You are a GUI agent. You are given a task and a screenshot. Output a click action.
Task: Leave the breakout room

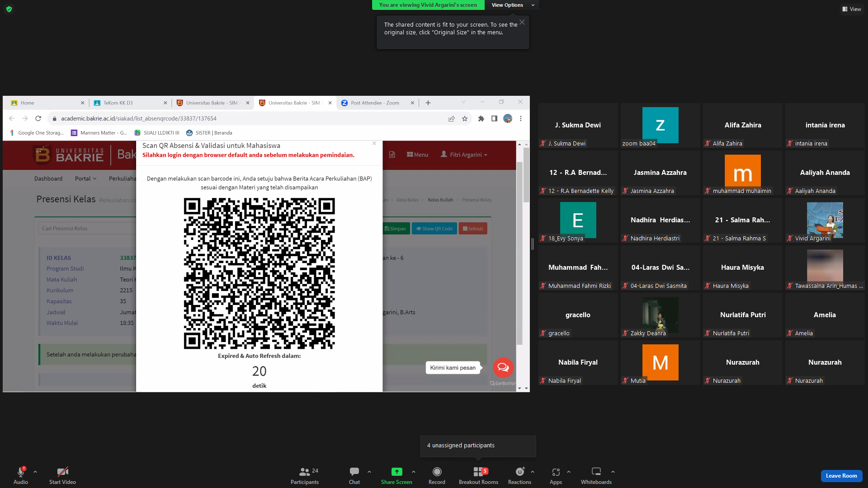(841, 476)
